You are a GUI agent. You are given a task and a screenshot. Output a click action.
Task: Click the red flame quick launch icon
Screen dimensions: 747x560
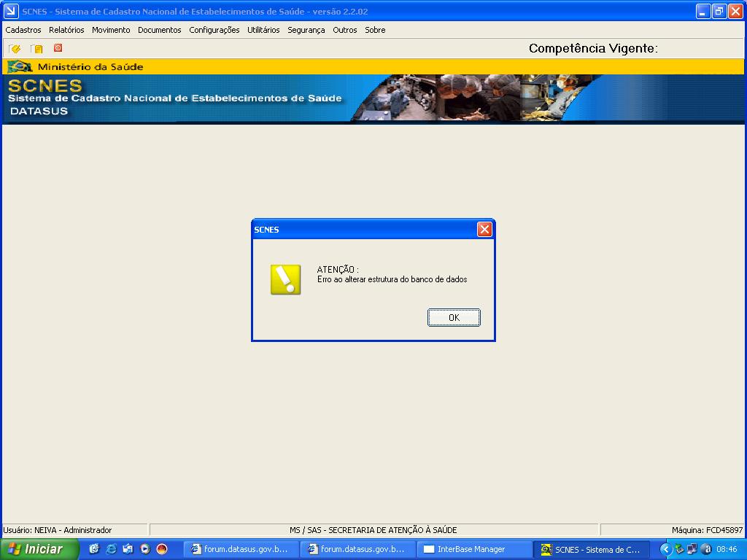[x=162, y=549]
